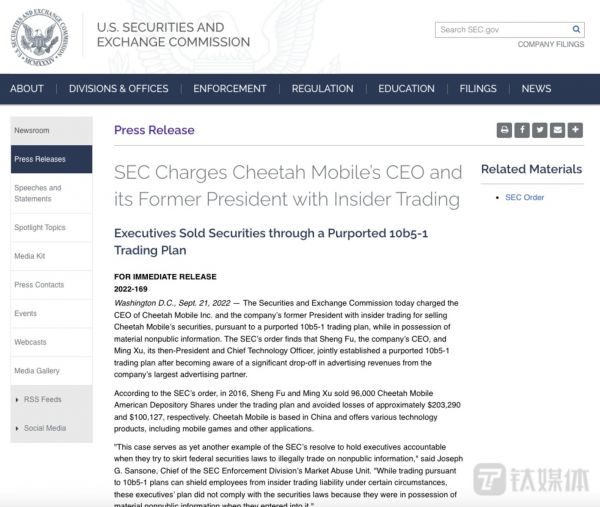Click the print page icon

coord(504,130)
